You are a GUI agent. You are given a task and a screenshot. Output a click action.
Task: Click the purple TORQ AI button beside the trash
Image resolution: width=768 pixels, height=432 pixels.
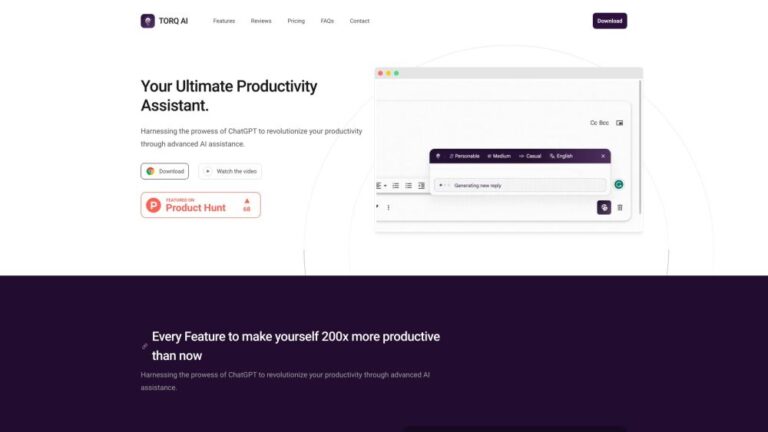tap(604, 207)
